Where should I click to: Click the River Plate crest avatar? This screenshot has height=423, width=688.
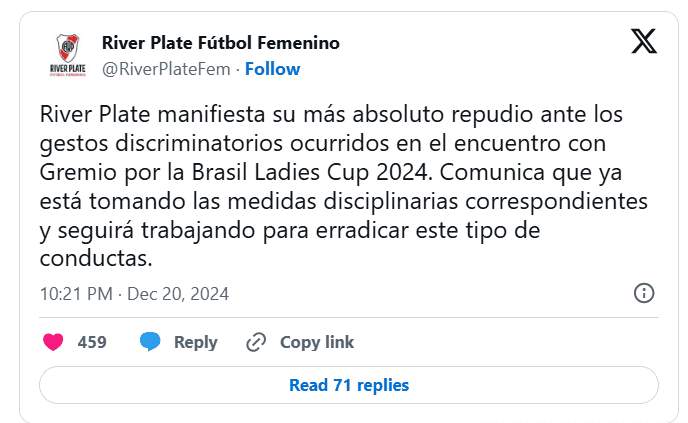(67, 54)
